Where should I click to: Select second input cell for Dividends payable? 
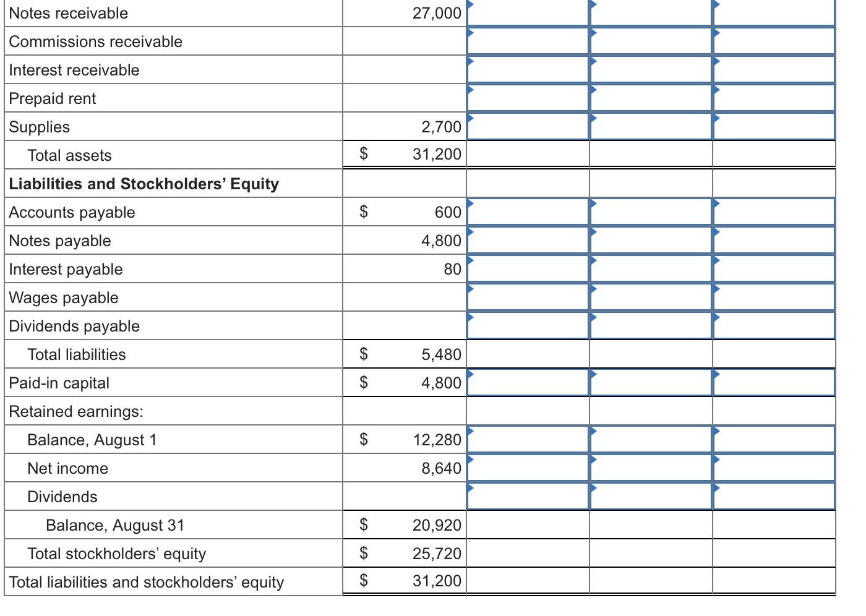click(651, 325)
